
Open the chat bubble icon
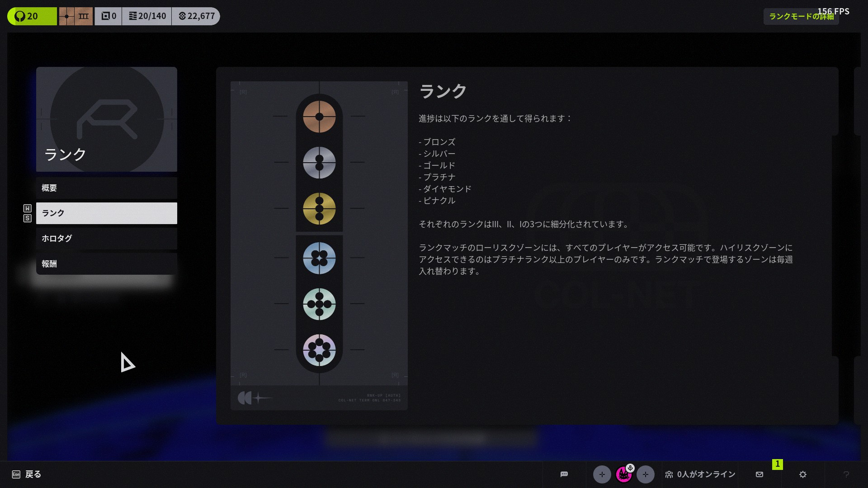click(564, 474)
